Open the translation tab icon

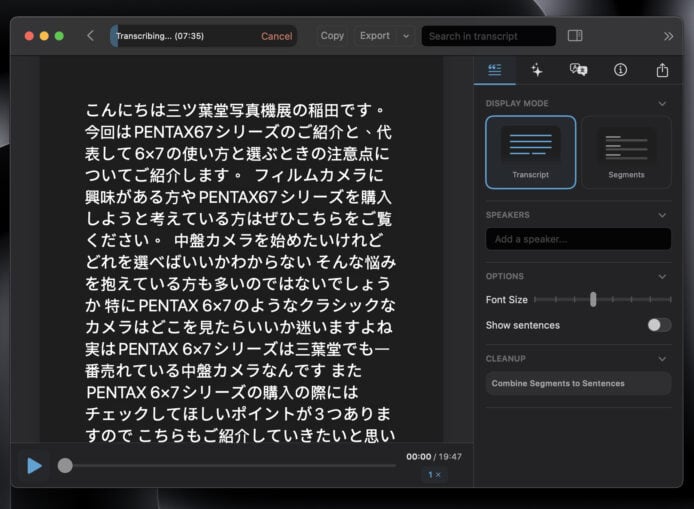tap(578, 70)
